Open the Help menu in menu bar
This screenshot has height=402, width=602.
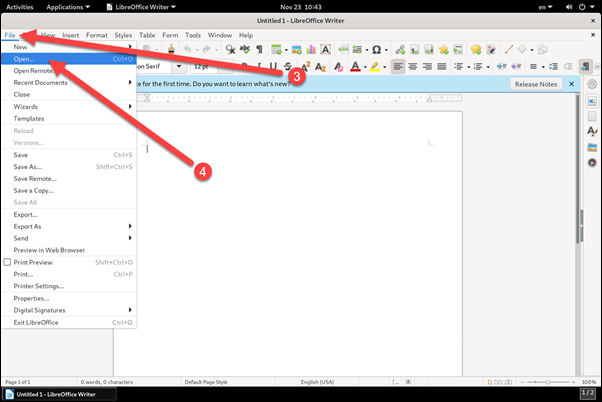tap(246, 35)
